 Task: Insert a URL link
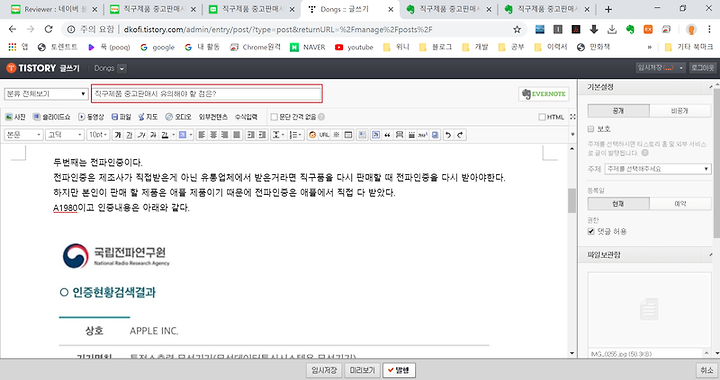tap(324, 135)
